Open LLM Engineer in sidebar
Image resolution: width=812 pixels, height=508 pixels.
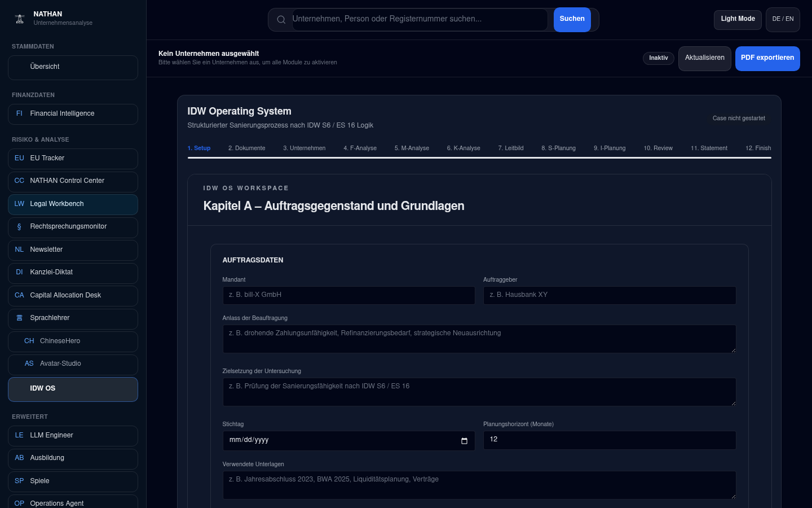point(73,436)
